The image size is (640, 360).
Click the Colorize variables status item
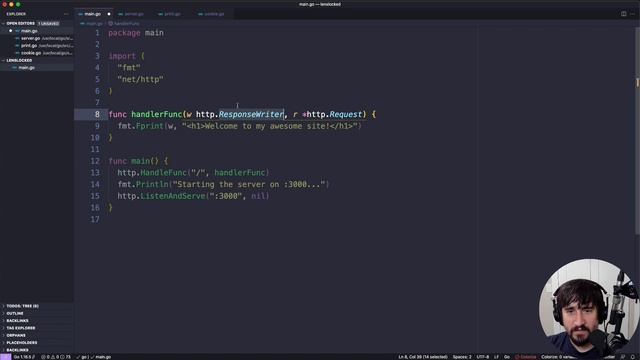tap(558, 357)
